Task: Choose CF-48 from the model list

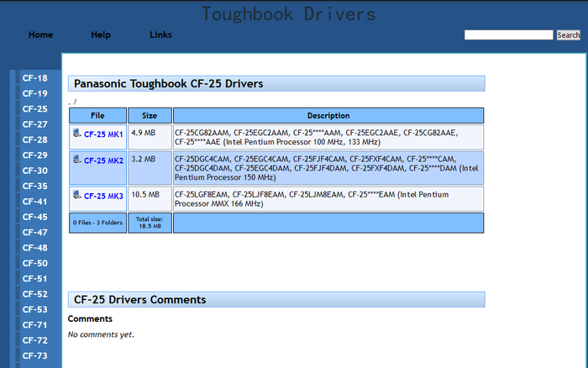Action: coord(35,248)
